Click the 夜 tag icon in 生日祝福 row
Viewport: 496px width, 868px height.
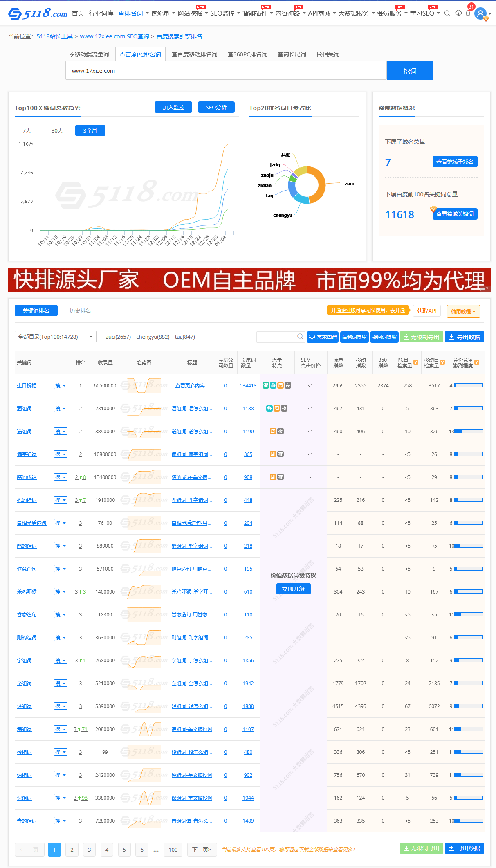[x=288, y=385]
